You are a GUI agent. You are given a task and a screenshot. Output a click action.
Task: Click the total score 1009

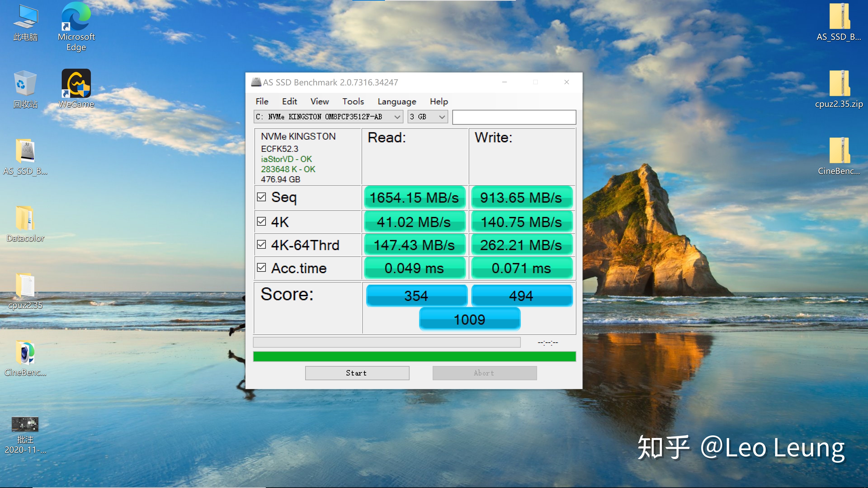470,319
